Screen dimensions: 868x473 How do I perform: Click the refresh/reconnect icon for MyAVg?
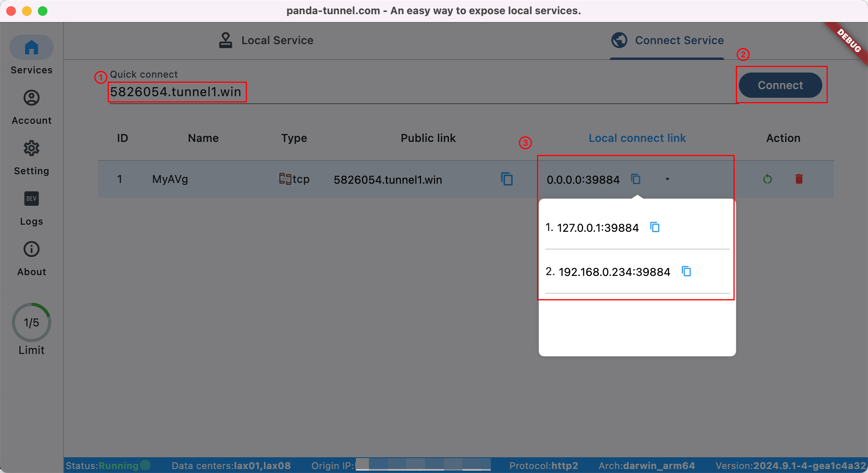point(767,179)
